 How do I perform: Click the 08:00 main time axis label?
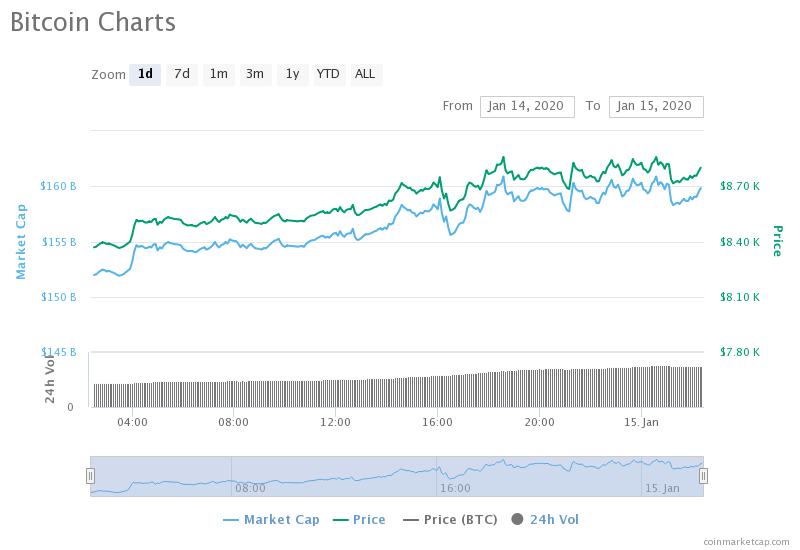[x=233, y=422]
